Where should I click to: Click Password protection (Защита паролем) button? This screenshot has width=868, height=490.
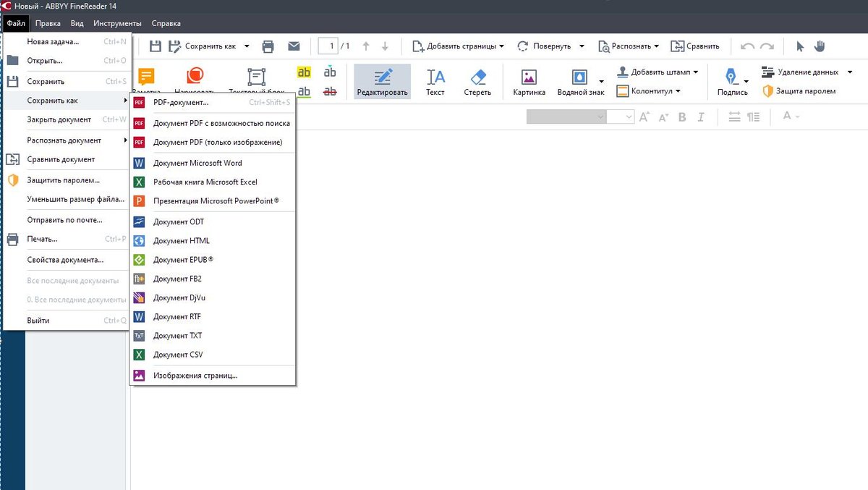[799, 91]
